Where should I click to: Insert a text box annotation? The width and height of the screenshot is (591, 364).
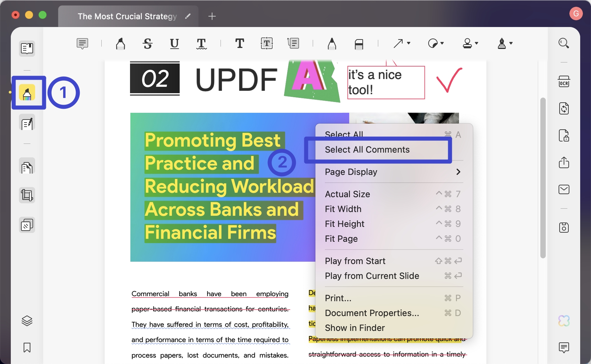click(x=266, y=43)
